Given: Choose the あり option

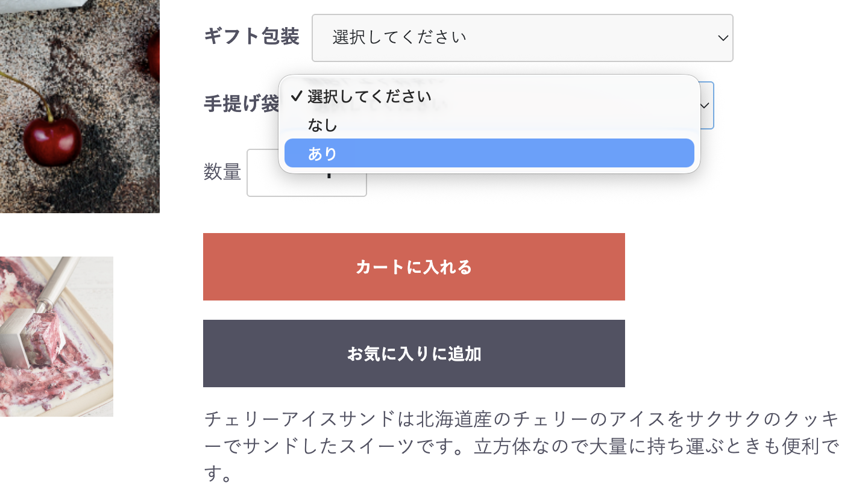Looking at the screenshot, I should pos(489,153).
